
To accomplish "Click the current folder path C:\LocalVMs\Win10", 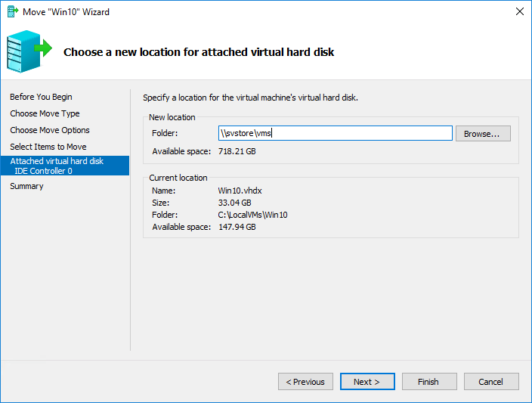I will tap(252, 215).
